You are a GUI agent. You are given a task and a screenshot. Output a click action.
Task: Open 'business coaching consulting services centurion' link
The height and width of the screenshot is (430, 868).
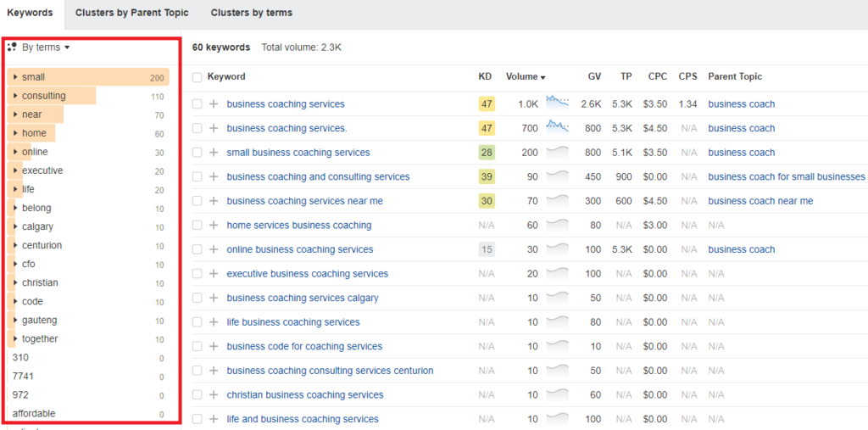330,371
